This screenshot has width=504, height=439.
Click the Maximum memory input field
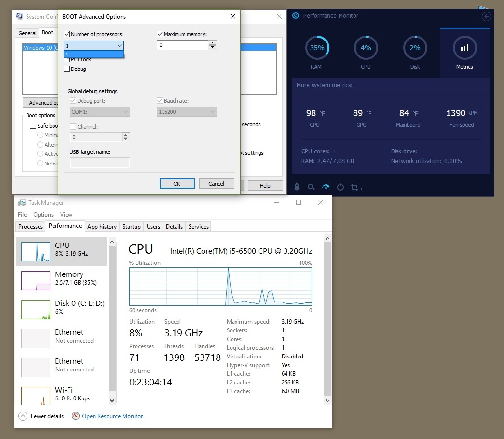tap(183, 45)
